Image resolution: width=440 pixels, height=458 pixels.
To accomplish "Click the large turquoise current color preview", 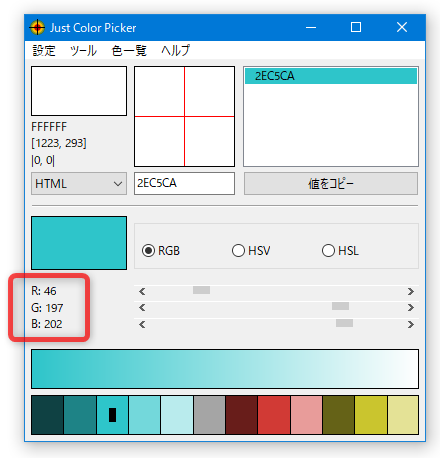I will [x=79, y=243].
